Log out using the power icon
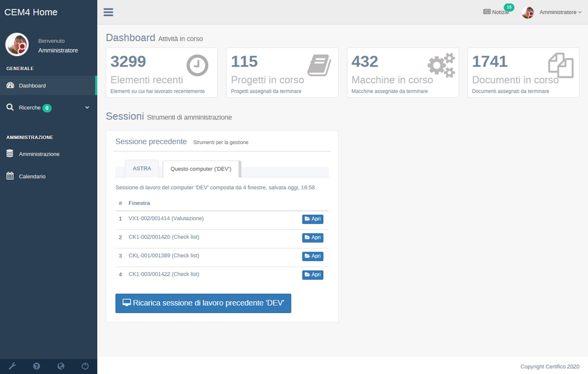Image resolution: width=588 pixels, height=374 pixels. (x=85, y=366)
